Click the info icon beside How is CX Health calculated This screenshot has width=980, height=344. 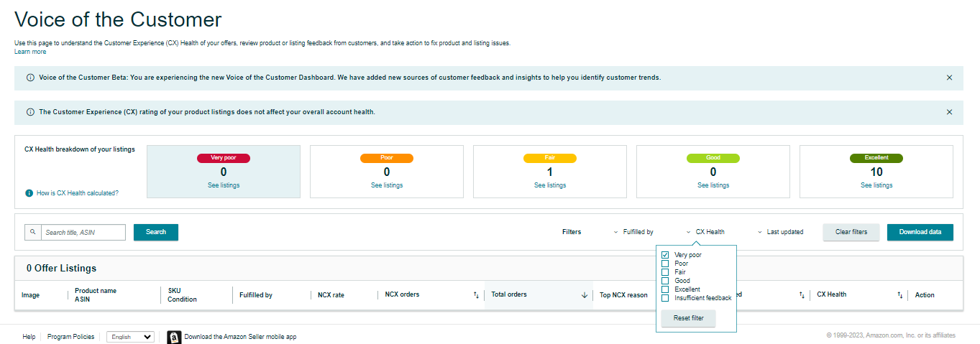(29, 193)
